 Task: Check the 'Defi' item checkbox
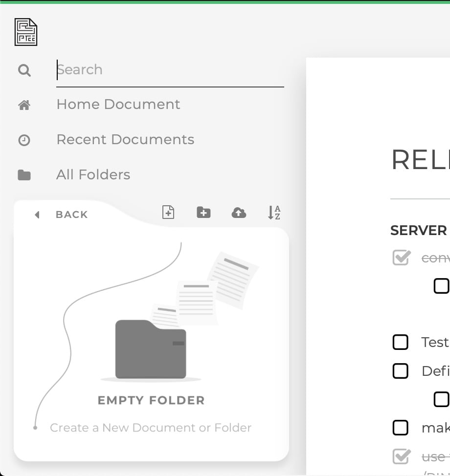[x=401, y=371]
